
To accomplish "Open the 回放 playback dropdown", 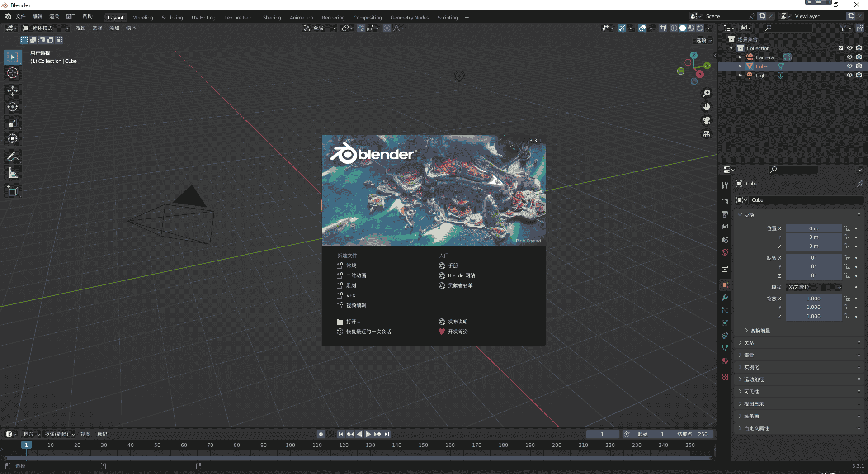I will coord(32,434).
